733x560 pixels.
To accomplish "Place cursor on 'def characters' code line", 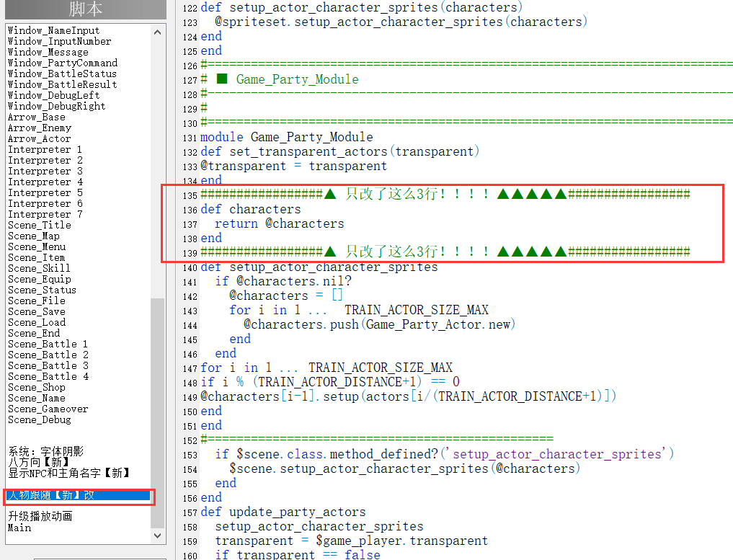I will click(x=251, y=209).
